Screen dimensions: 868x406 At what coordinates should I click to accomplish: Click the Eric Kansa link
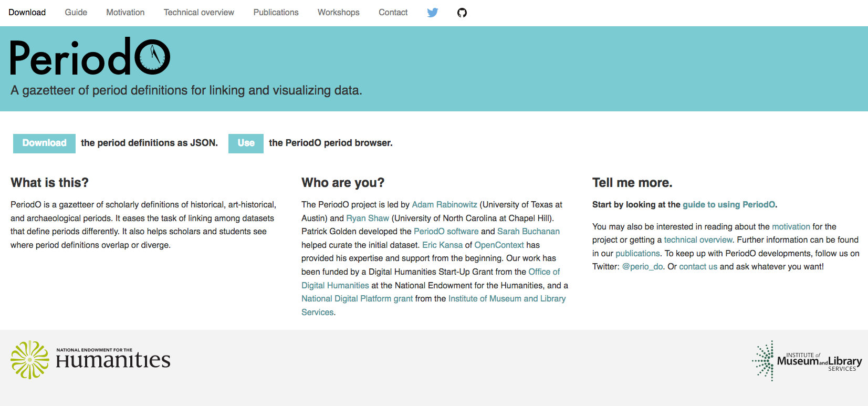(443, 245)
